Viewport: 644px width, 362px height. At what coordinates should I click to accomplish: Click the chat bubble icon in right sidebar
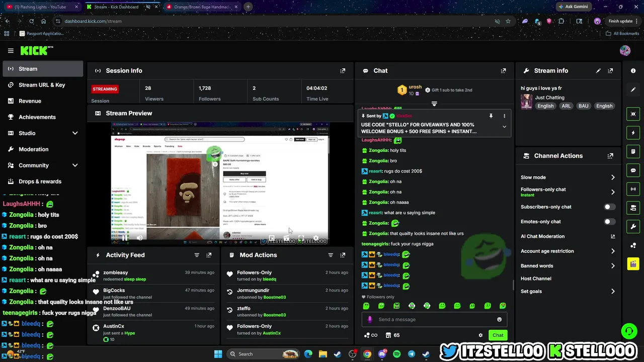click(x=633, y=170)
